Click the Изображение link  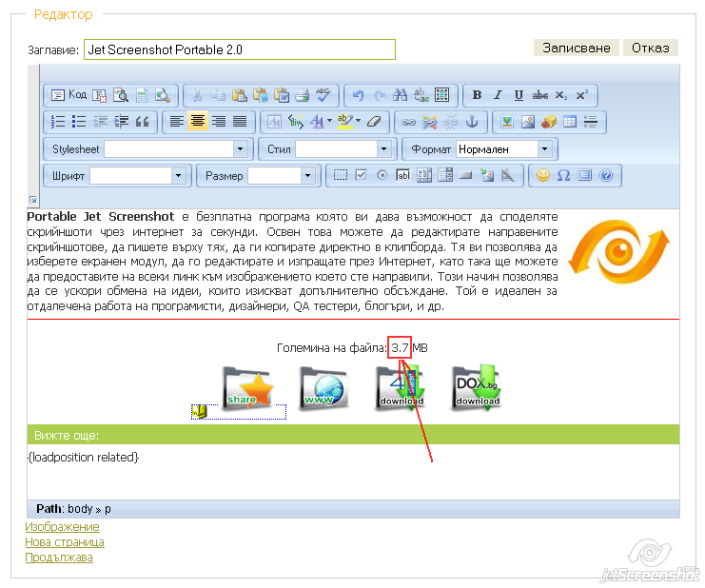point(63,526)
